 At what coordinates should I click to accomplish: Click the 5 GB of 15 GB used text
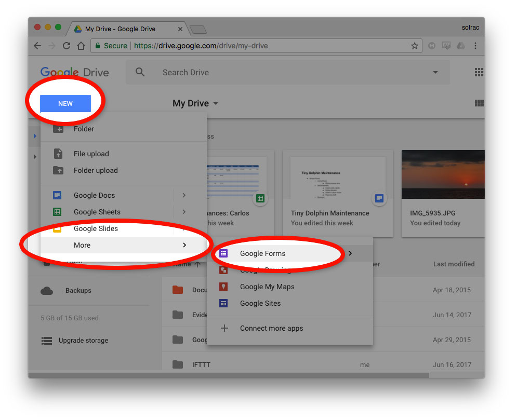click(70, 318)
